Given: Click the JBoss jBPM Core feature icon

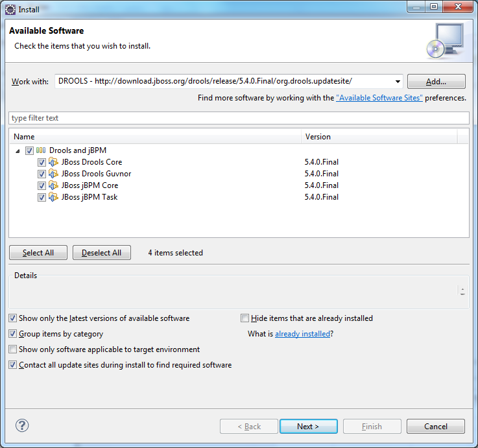Looking at the screenshot, I should [53, 185].
